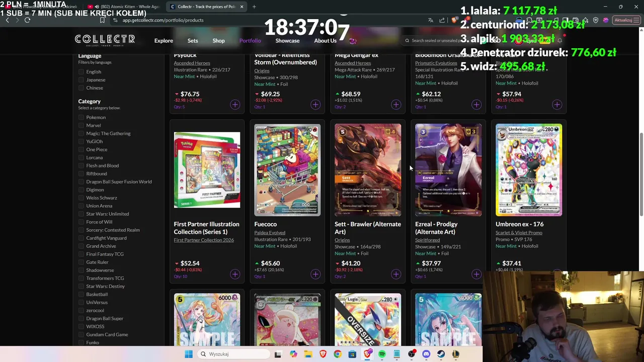Screen dimensions: 644x362
Task: Click the Collectr logo
Action: (105, 40)
